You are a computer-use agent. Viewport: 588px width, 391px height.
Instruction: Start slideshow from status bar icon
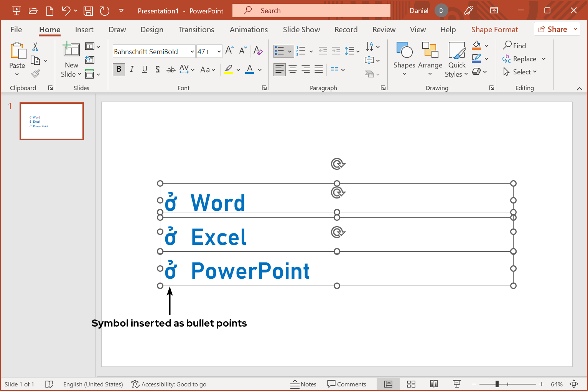(x=456, y=384)
